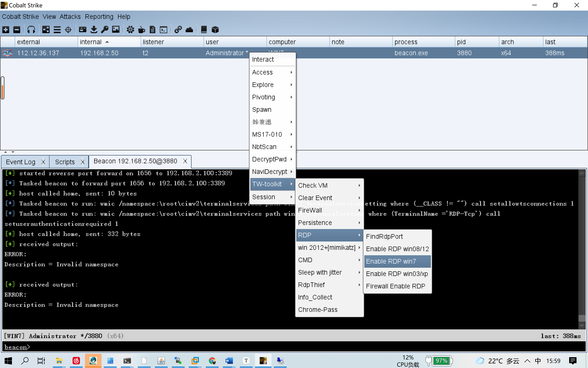Select Enable RDP win08/12 menu item
The height and width of the screenshot is (368, 588).
[x=397, y=249]
